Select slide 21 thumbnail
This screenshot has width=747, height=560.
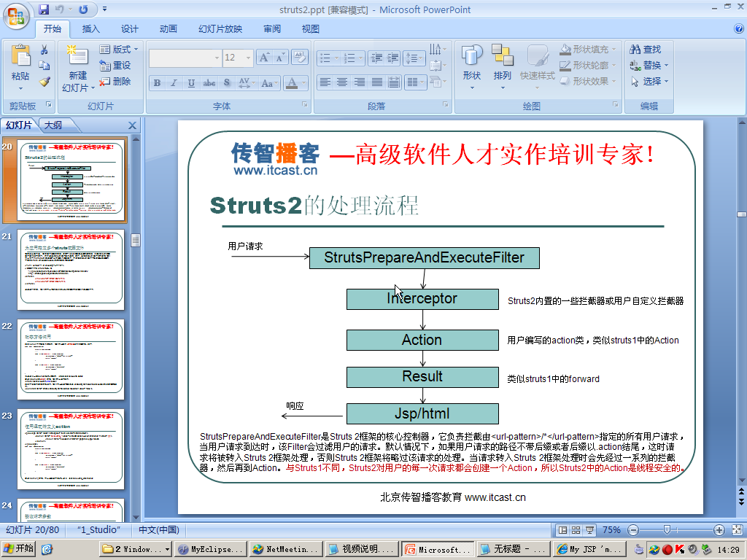coord(71,270)
